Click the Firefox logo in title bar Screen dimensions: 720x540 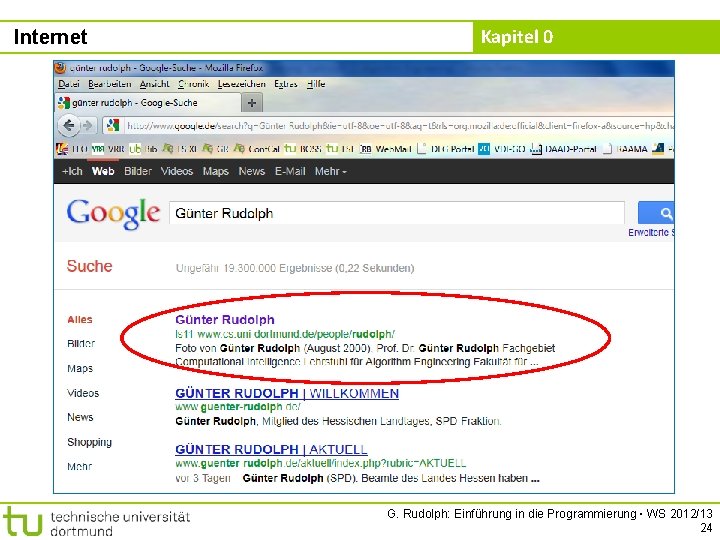tap(61, 68)
